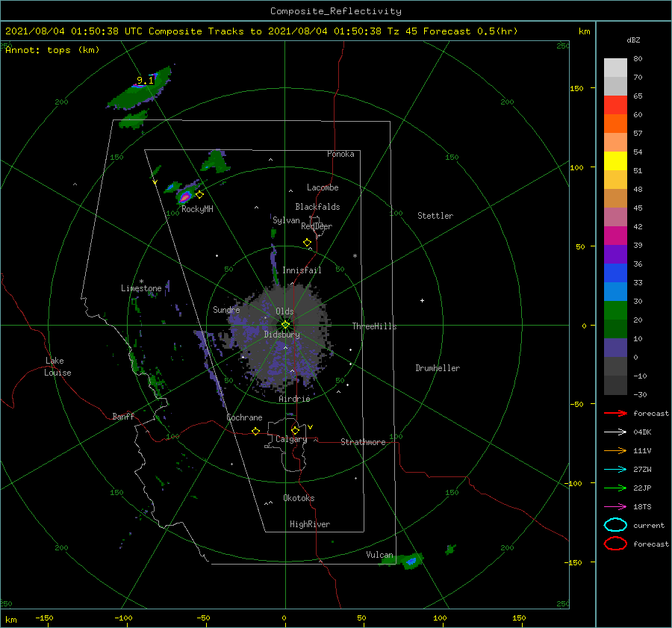The height and width of the screenshot is (628, 672).
Task: Pick the magenta 42 dBZ color swatch
Action: 615,235
